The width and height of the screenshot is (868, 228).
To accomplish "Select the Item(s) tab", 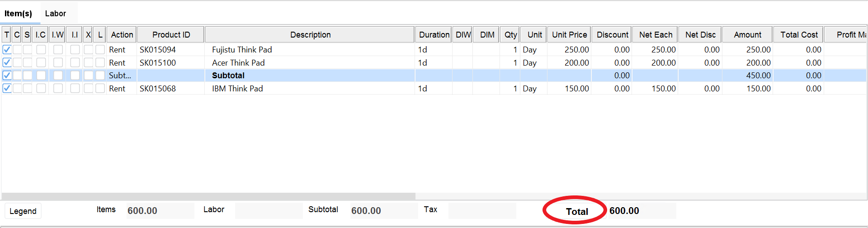I will (x=19, y=14).
